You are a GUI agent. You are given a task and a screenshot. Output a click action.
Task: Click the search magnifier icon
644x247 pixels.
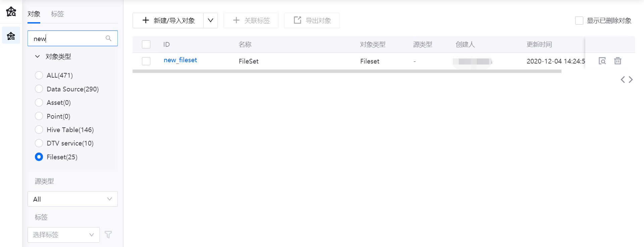(x=108, y=38)
